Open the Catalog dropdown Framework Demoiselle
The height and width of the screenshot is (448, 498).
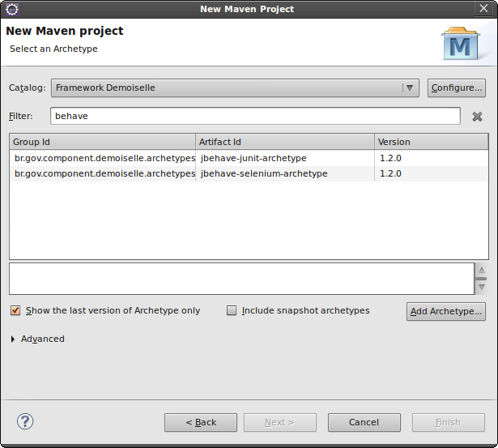pos(235,87)
